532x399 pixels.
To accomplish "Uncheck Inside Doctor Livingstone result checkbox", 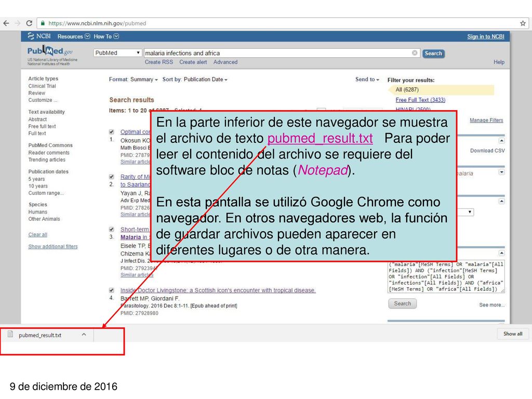I will click(x=111, y=290).
